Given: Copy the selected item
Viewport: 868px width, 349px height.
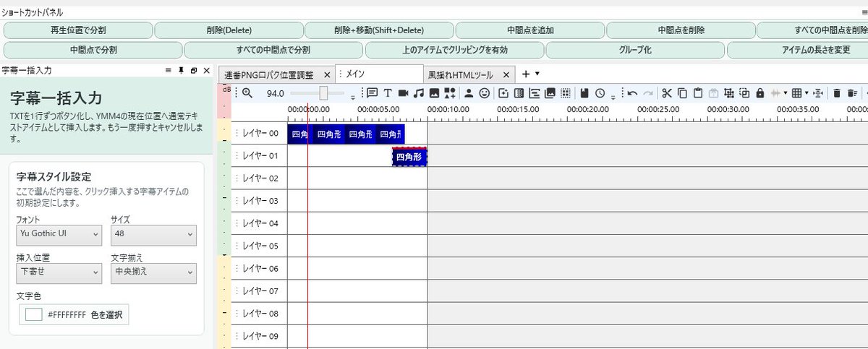Looking at the screenshot, I should tap(682, 93).
